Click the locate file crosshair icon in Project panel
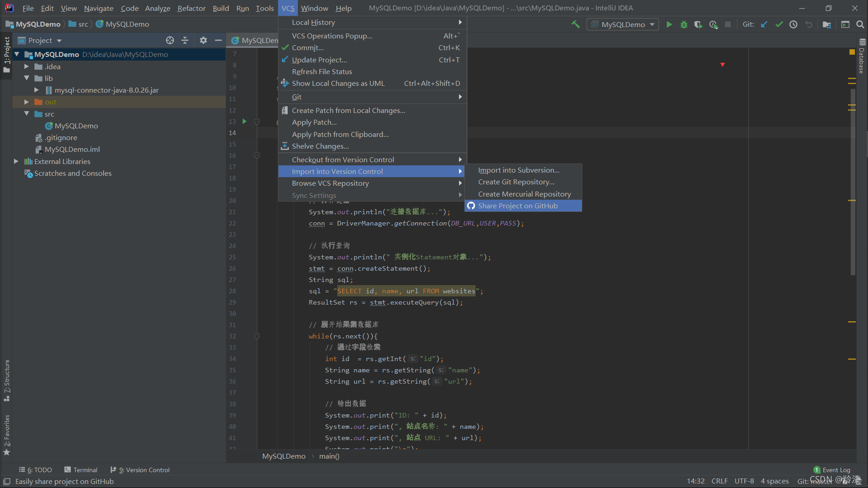The height and width of the screenshot is (488, 868). [170, 40]
